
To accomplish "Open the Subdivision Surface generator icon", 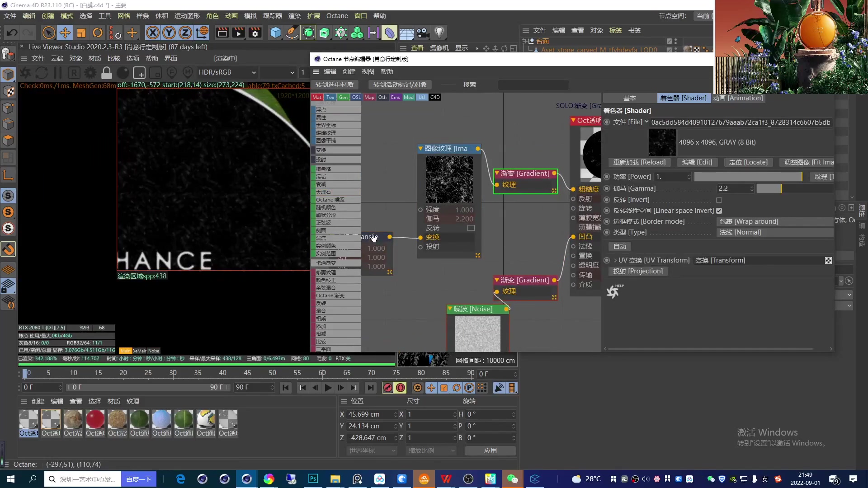I will pos(308,33).
